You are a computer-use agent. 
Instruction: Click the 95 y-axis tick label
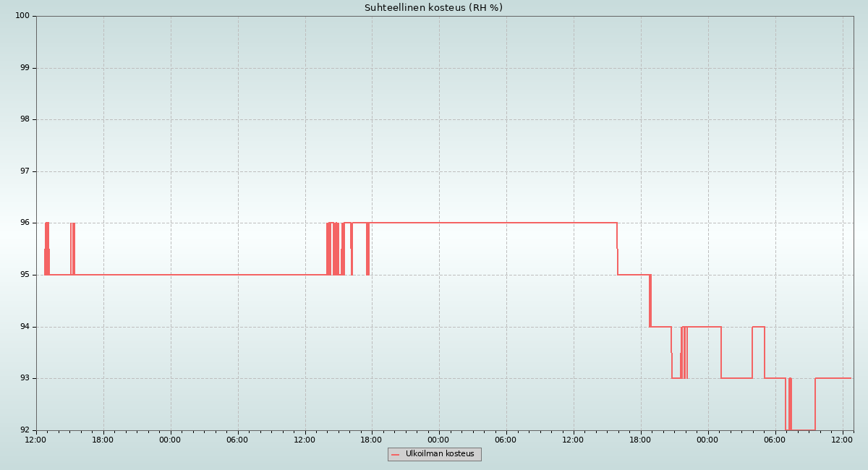coord(25,275)
